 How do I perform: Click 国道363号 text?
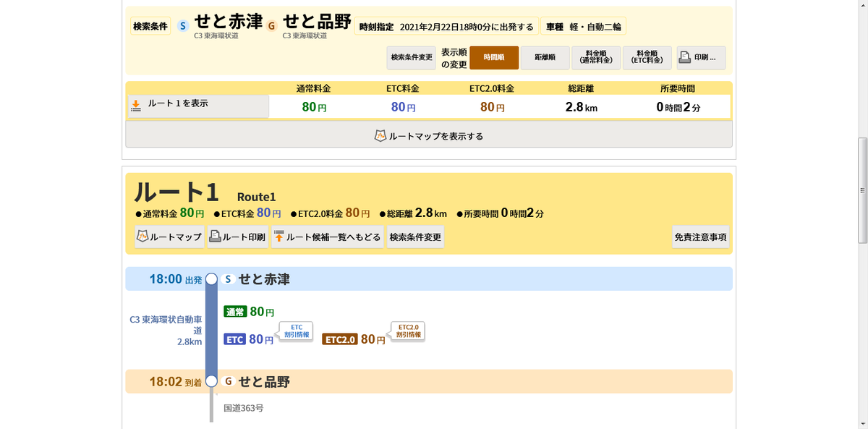point(243,408)
